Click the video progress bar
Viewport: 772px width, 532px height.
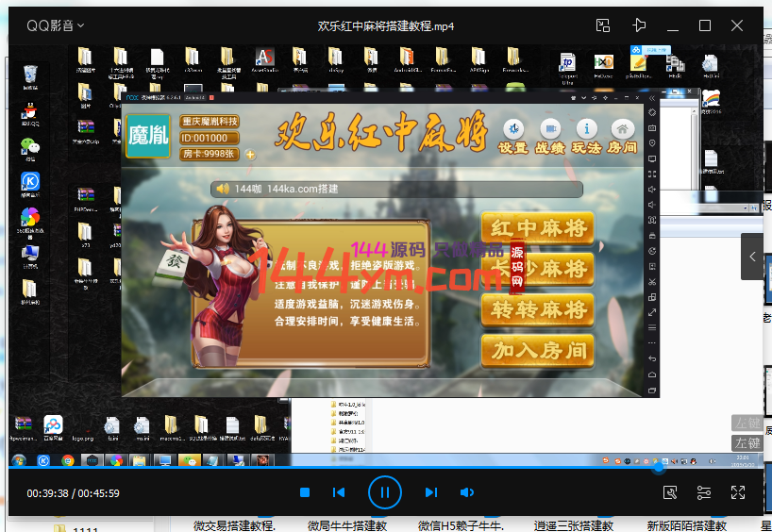[x=378, y=467]
